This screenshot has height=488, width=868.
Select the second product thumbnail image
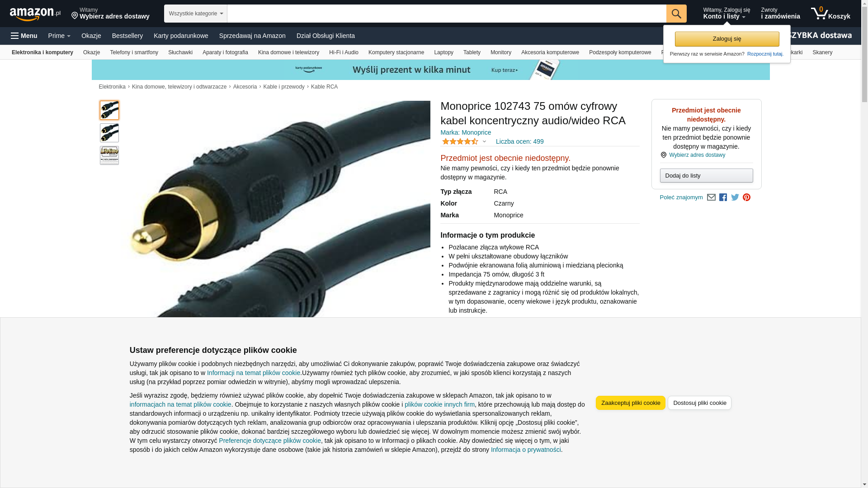pyautogui.click(x=109, y=133)
